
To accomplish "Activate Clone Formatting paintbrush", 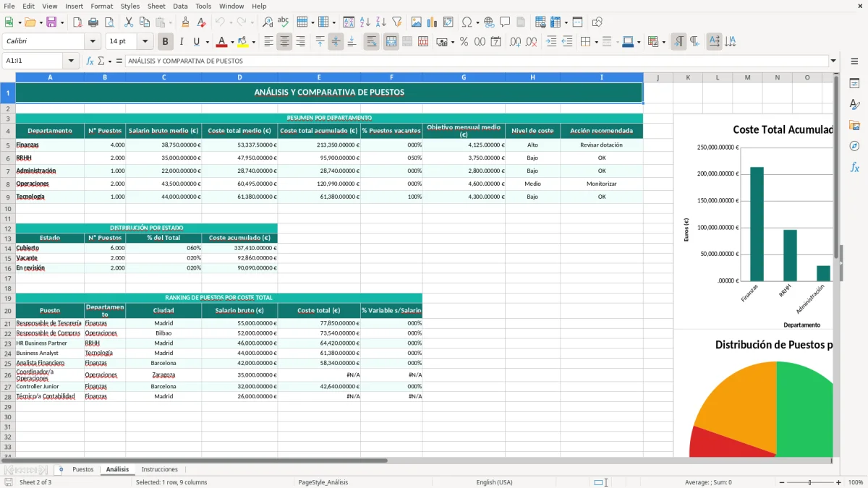I will pyautogui.click(x=186, y=22).
